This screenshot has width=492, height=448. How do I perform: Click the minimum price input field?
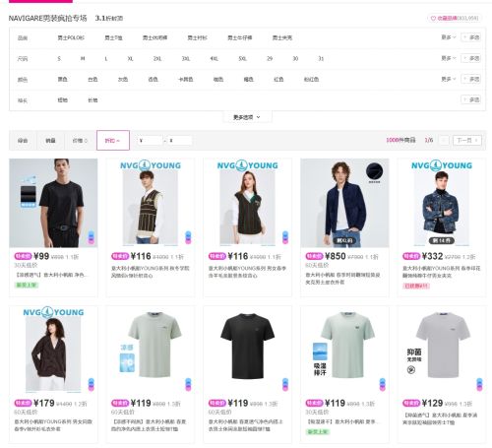[150, 141]
